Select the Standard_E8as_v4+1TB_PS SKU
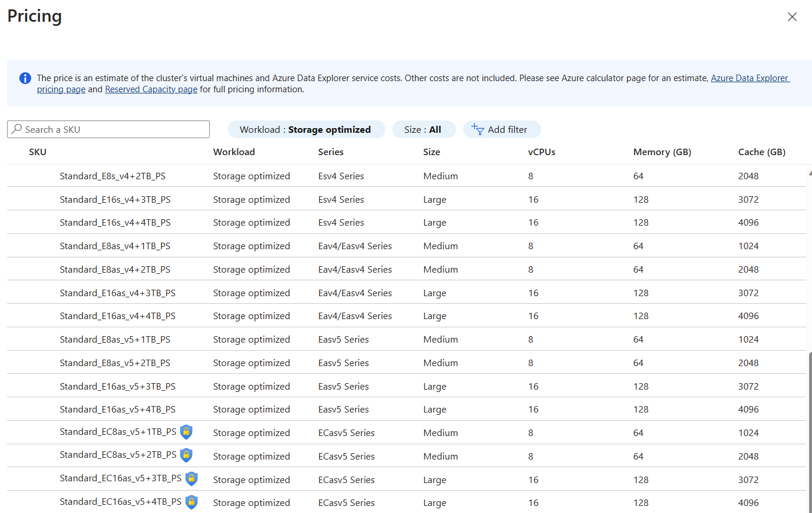 point(115,246)
